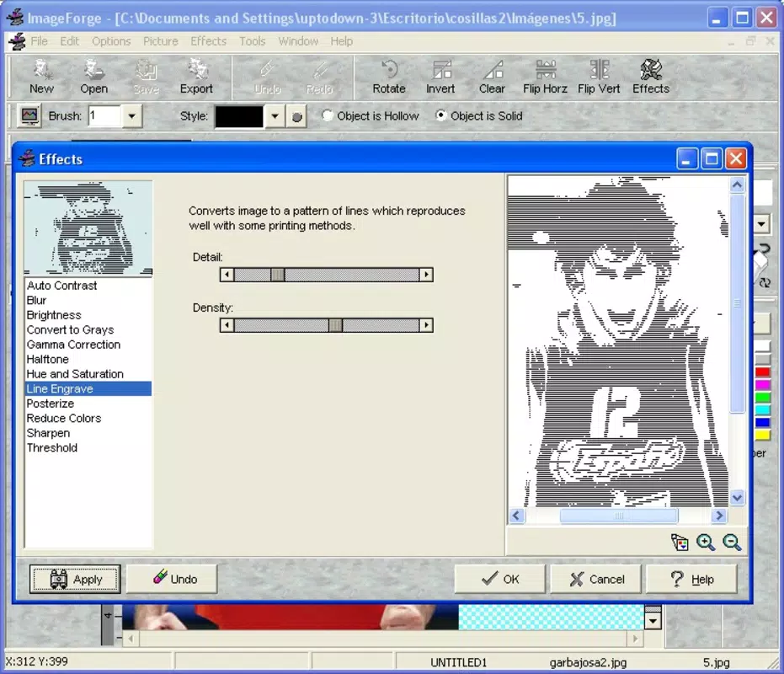Open the File menu
This screenshot has width=784, height=674.
[x=39, y=41]
